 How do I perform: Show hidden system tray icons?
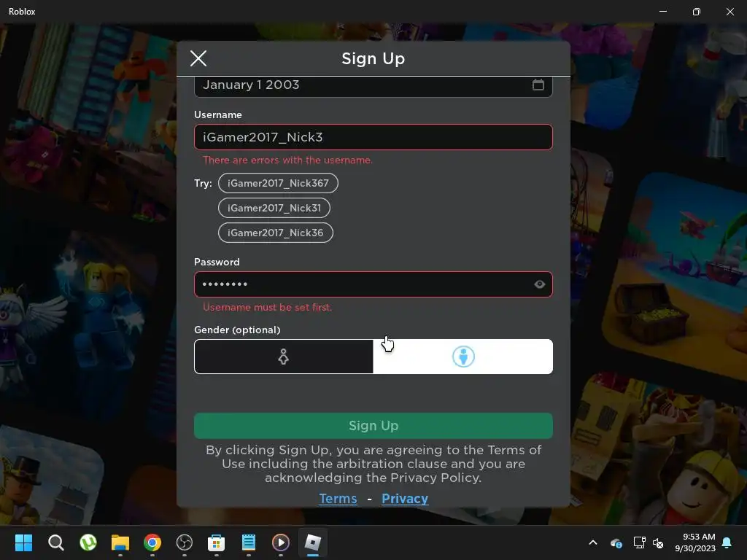pos(593,542)
